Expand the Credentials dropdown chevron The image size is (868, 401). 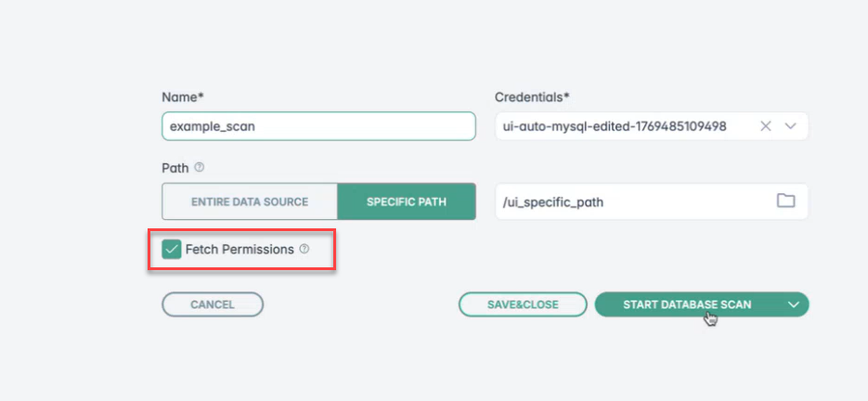791,126
